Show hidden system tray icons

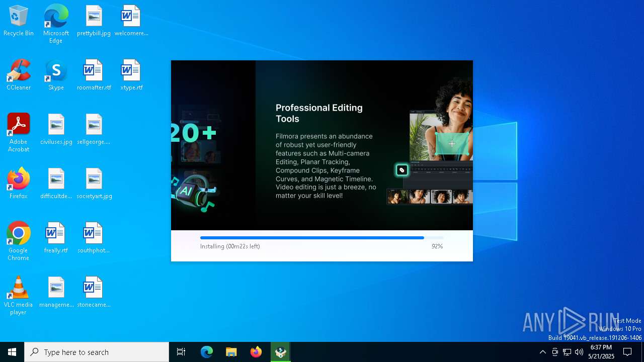click(x=542, y=352)
